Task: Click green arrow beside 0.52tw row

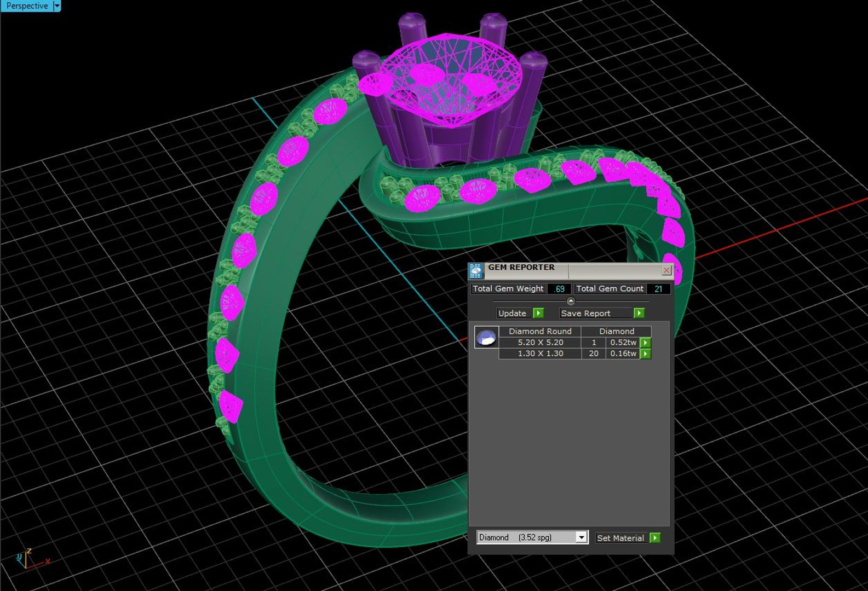Action: [x=646, y=343]
